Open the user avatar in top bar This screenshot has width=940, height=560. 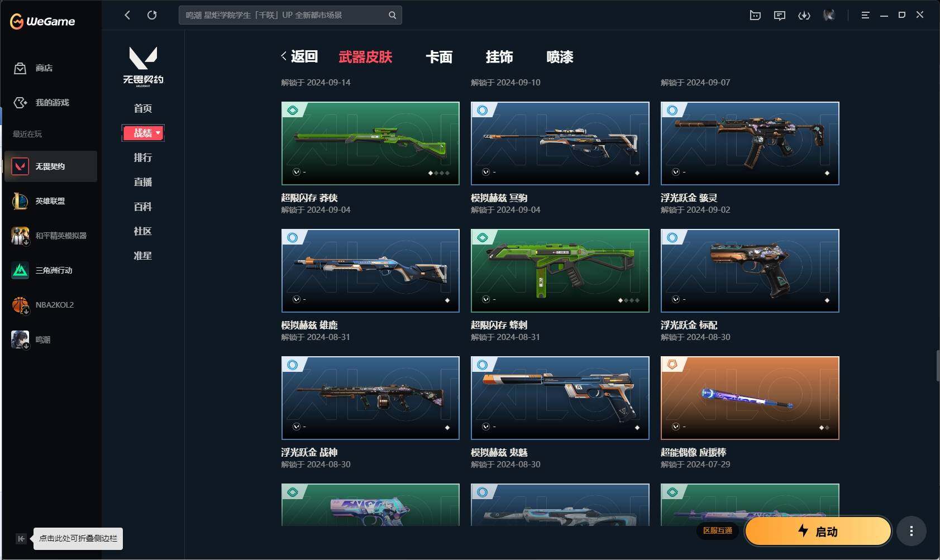tap(829, 16)
